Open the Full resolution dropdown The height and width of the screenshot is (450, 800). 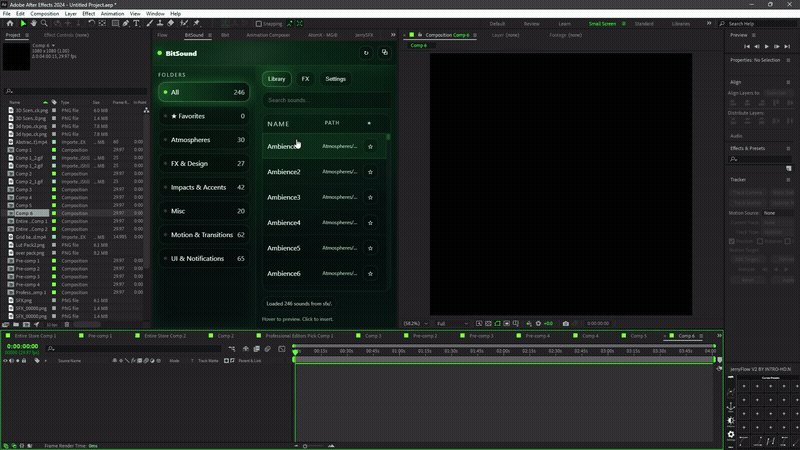(453, 323)
